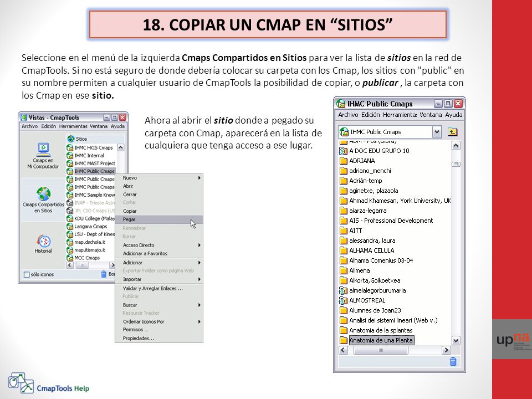Click the Alimena folder icon
Viewport: 532px width, 399px height.
(x=344, y=270)
